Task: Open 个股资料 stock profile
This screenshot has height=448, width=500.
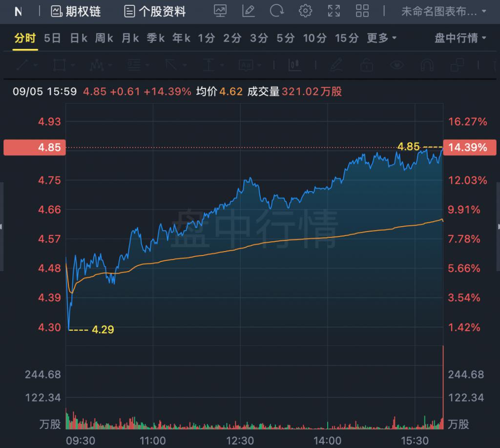Action: point(155,11)
